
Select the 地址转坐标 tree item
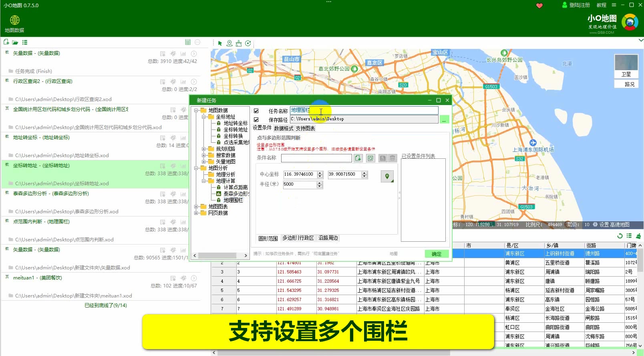pos(235,123)
